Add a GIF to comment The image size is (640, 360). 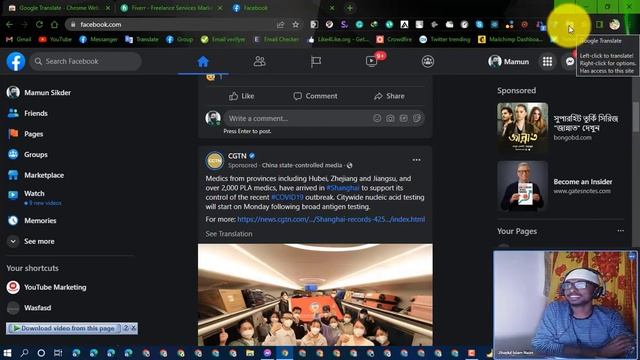(x=404, y=118)
